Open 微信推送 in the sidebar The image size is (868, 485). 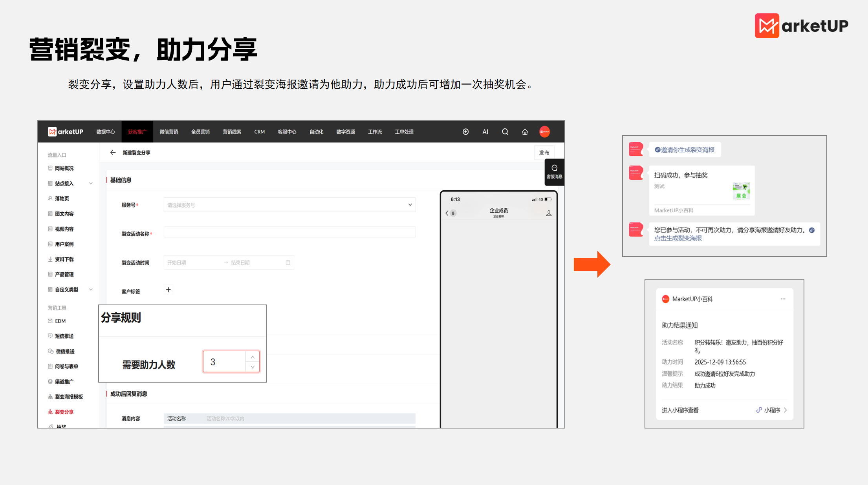pyautogui.click(x=65, y=351)
